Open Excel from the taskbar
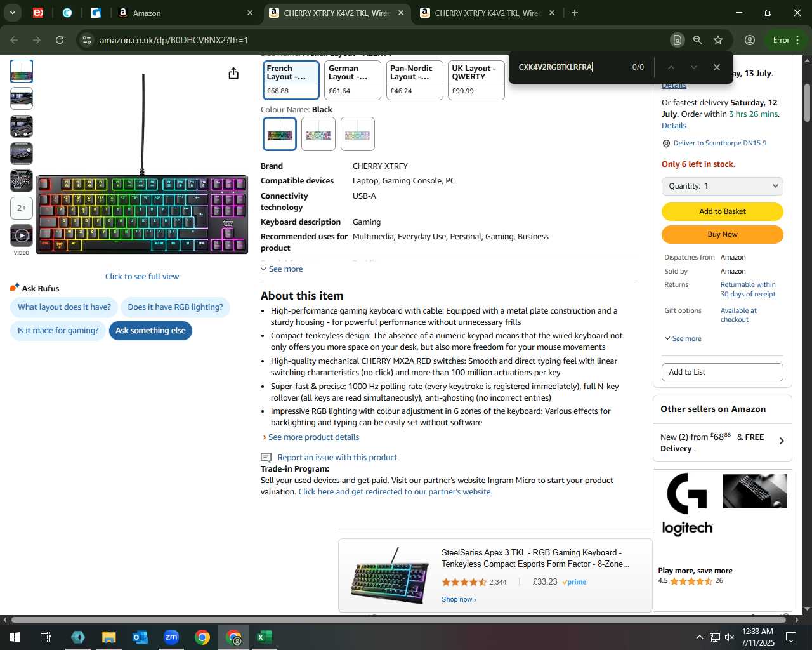Screen dimensions: 812x650 tap(265, 637)
